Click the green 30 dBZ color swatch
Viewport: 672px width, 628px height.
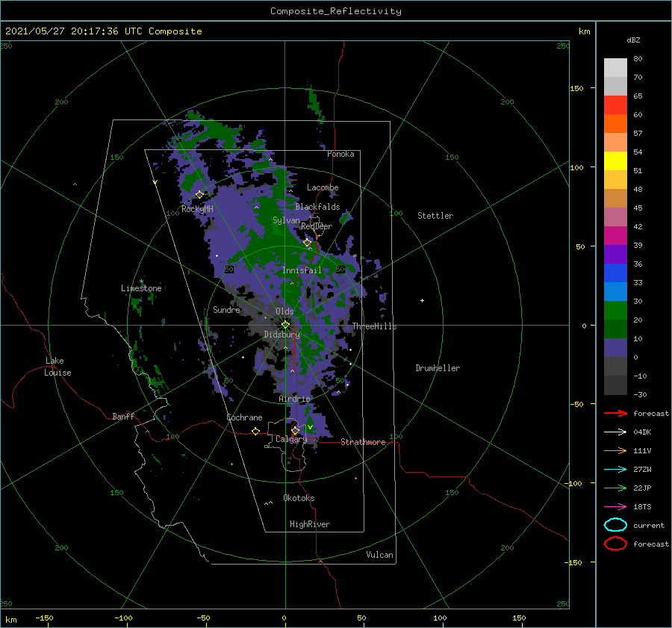click(615, 310)
